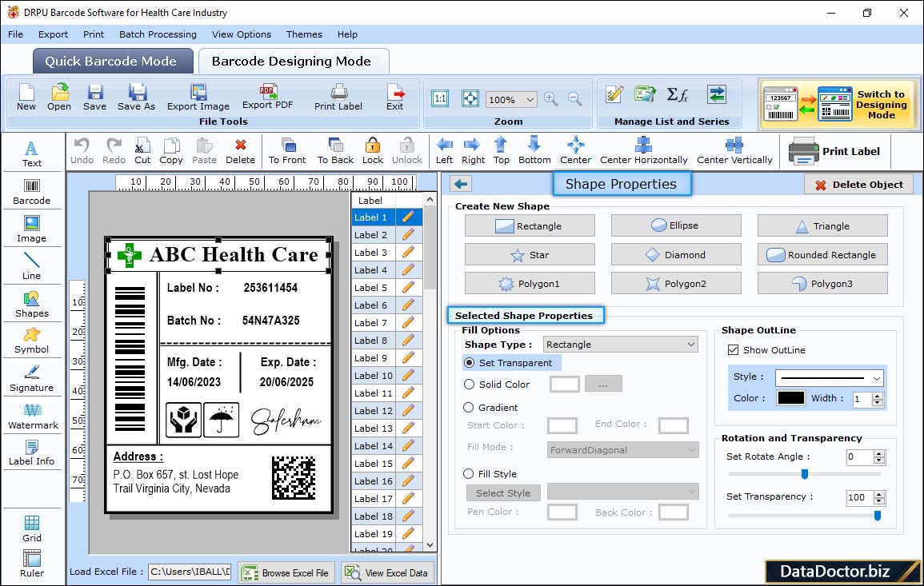Create a new Ellipse shape
This screenshot has height=586, width=924.
click(x=676, y=225)
